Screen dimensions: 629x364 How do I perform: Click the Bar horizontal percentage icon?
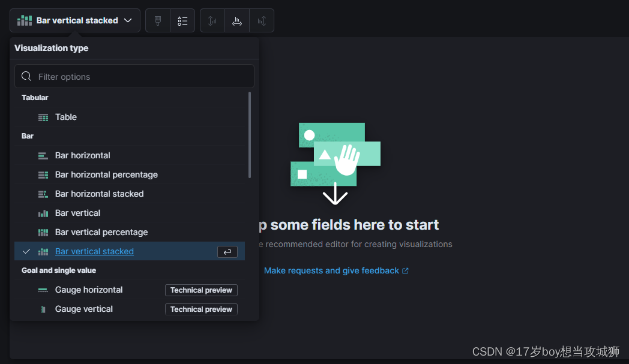[43, 175]
